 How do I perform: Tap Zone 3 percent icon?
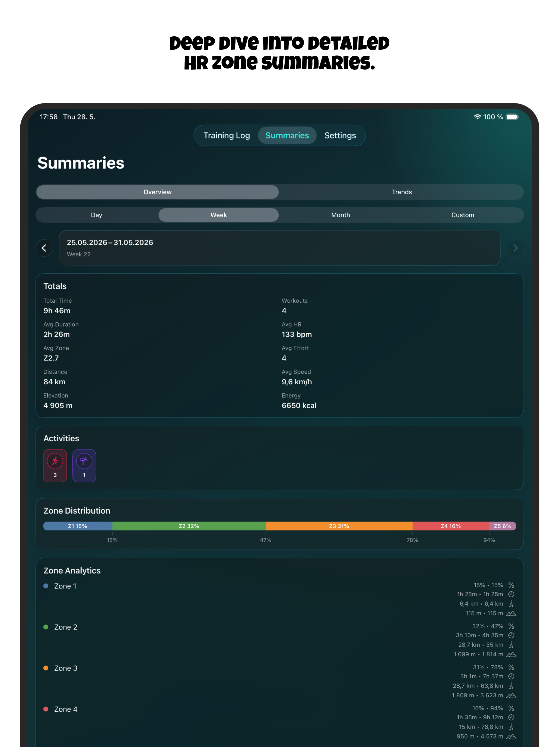[511, 667]
